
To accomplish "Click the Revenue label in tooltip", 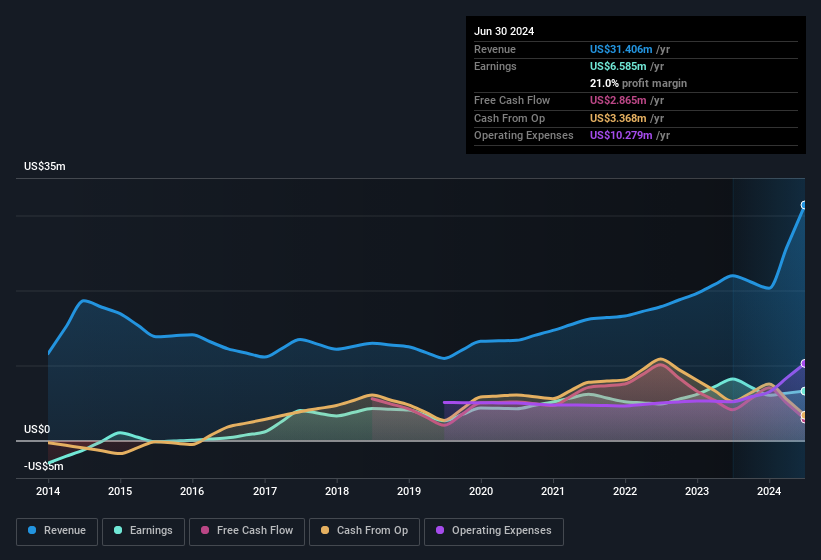I will [x=495, y=49].
